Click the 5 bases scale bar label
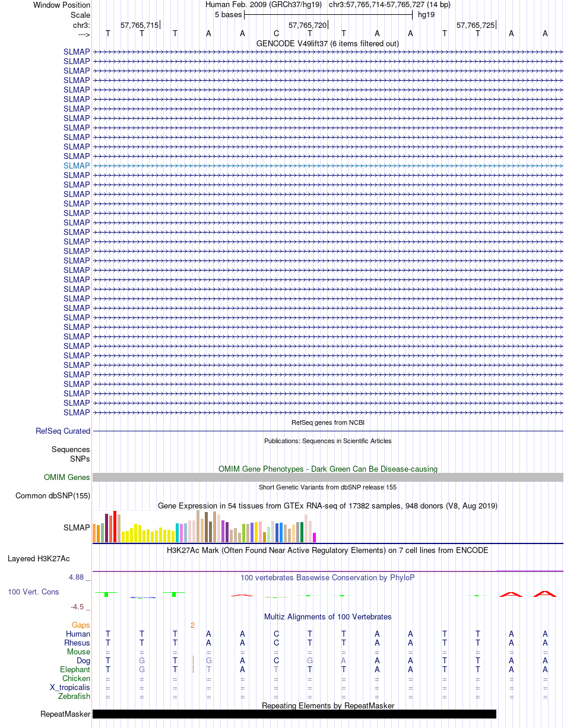Screen dimensions: 564x728 coord(228,14)
